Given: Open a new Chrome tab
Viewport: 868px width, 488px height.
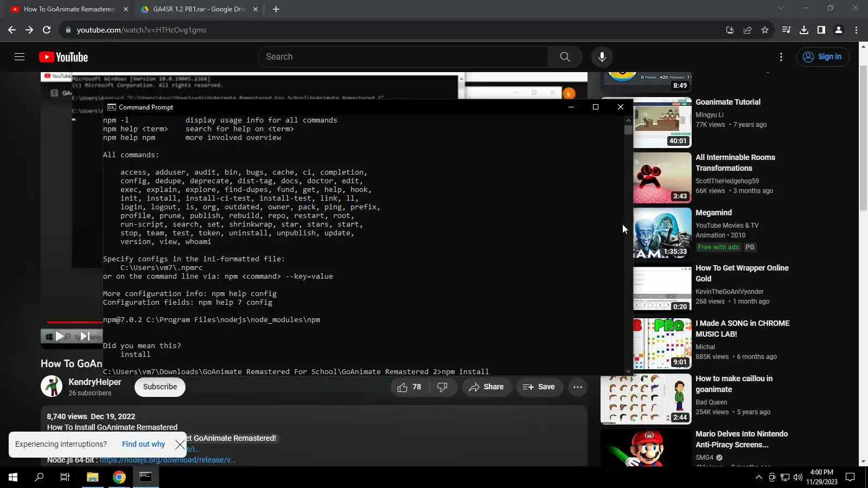Looking at the screenshot, I should 276,9.
